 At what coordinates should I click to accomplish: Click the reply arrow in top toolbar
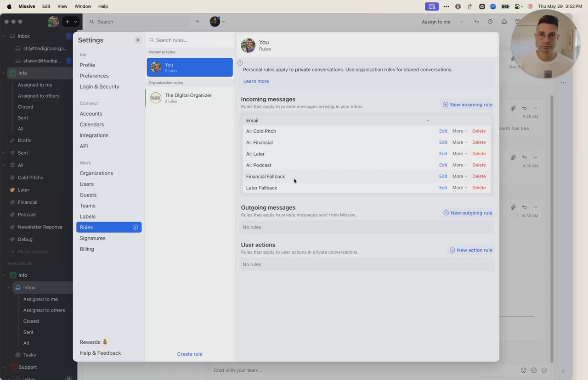pos(476,22)
